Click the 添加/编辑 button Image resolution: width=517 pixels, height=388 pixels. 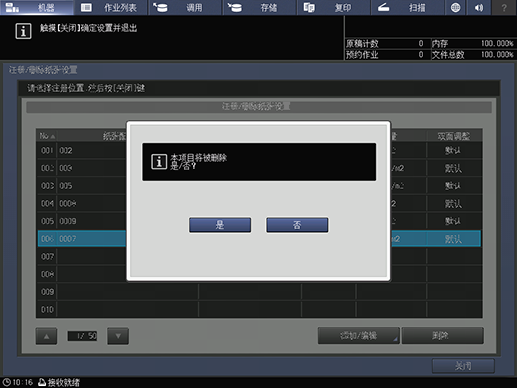click(x=359, y=336)
